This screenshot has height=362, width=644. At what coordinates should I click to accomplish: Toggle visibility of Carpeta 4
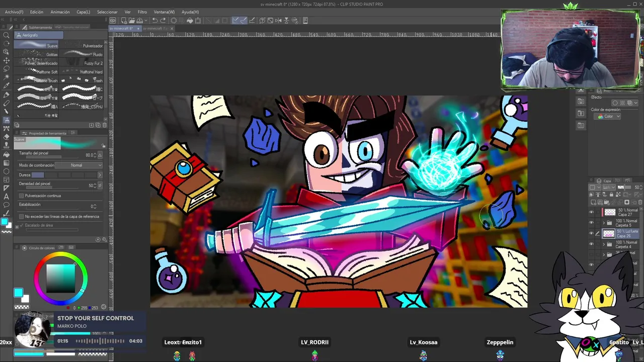pyautogui.click(x=591, y=244)
